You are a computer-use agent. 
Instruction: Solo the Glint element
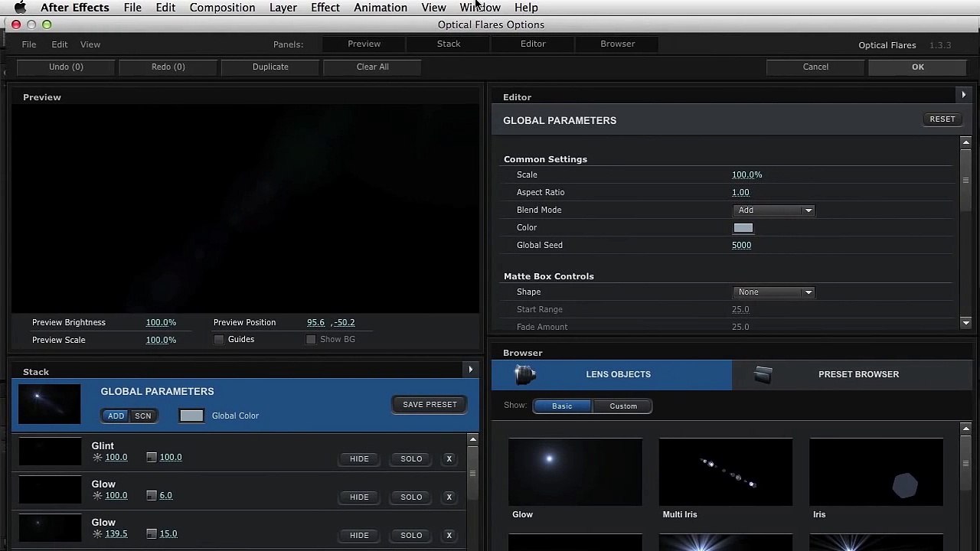(411, 458)
